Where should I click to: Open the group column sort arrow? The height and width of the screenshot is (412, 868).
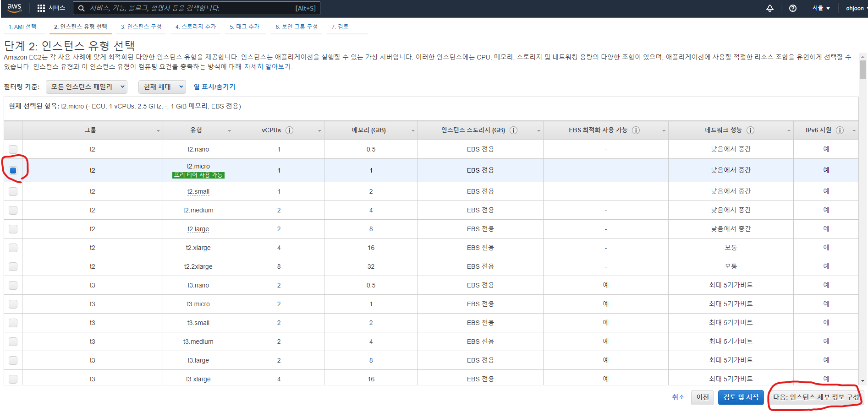coord(158,131)
